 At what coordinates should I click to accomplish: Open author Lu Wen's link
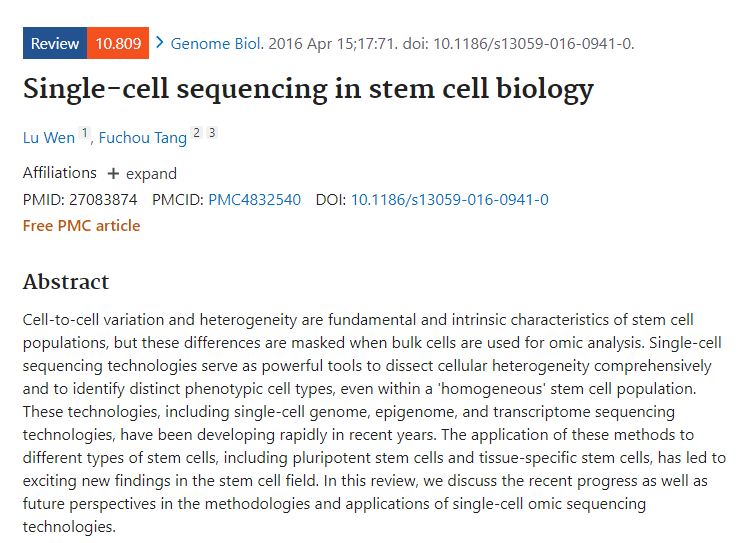tap(49, 138)
